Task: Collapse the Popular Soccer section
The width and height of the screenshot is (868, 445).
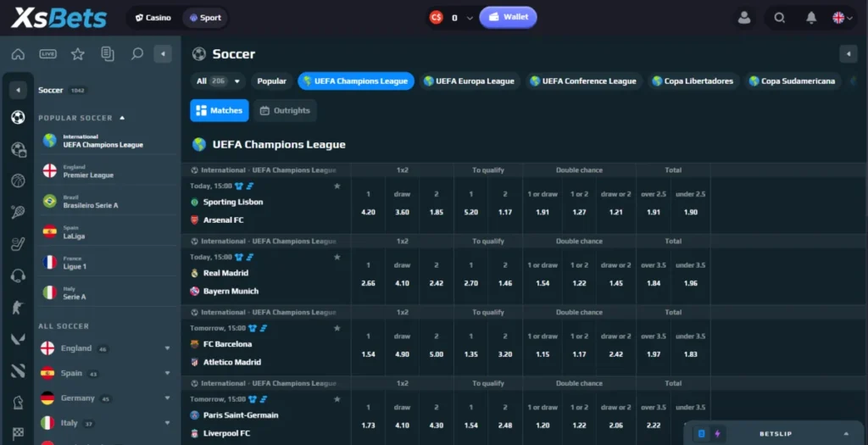Action: click(x=122, y=118)
